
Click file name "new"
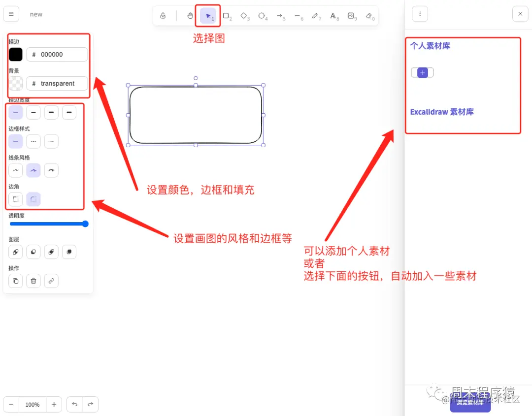(x=36, y=14)
